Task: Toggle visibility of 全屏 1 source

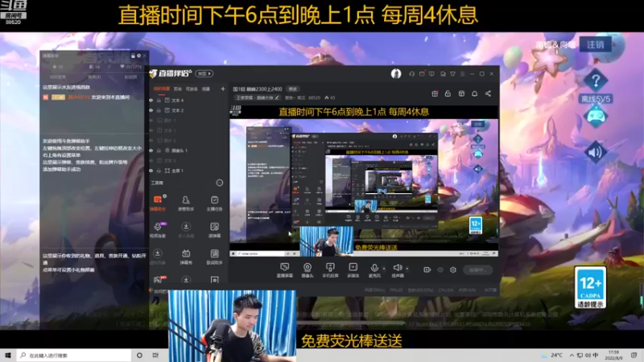Action: tap(151, 171)
